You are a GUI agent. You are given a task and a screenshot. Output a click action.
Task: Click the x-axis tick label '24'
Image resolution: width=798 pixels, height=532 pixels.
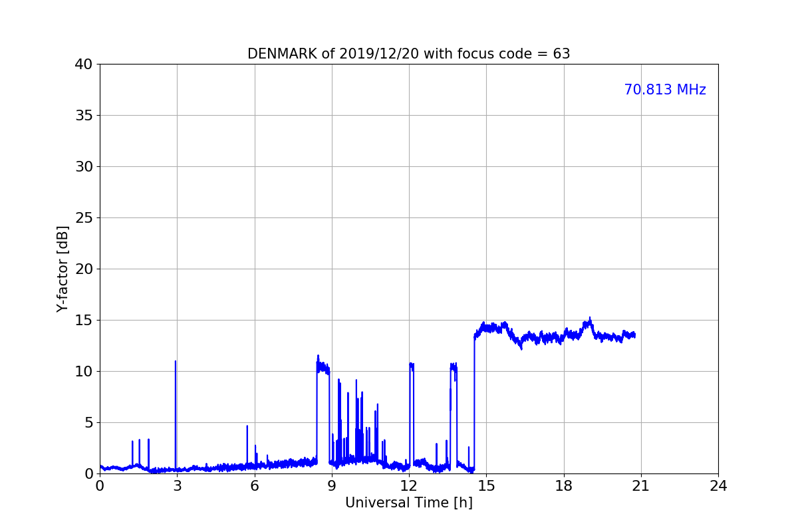point(718,486)
